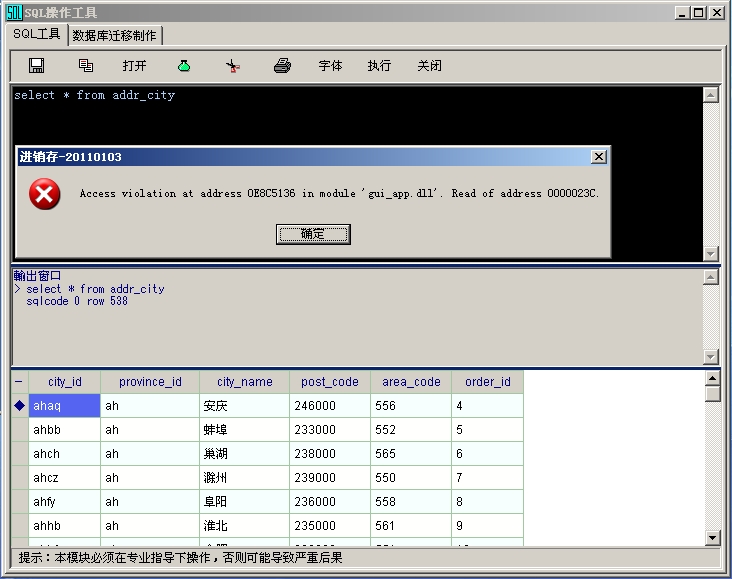
Task: Click the SQL app icon in title bar
Action: point(13,12)
